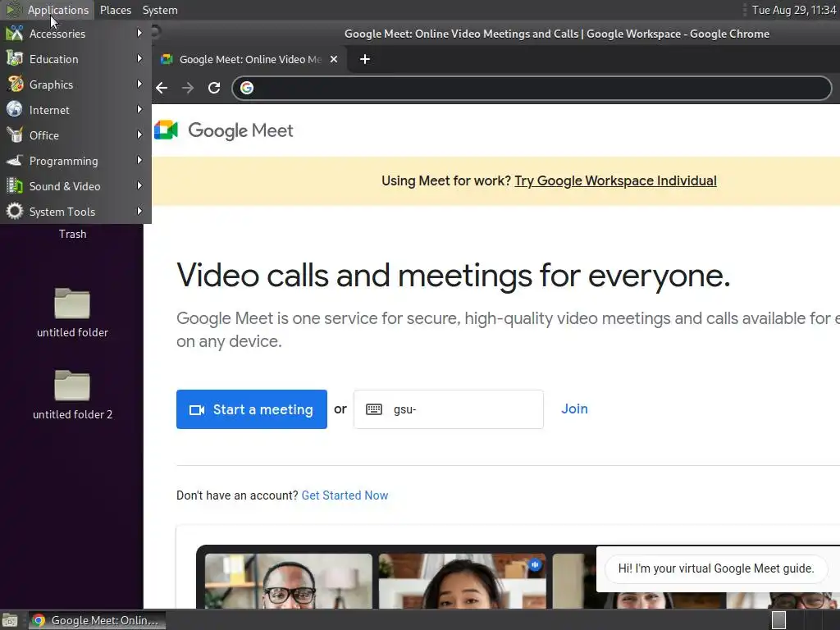Image resolution: width=840 pixels, height=630 pixels.
Task: Go forward in Chrome
Action: tap(188, 88)
